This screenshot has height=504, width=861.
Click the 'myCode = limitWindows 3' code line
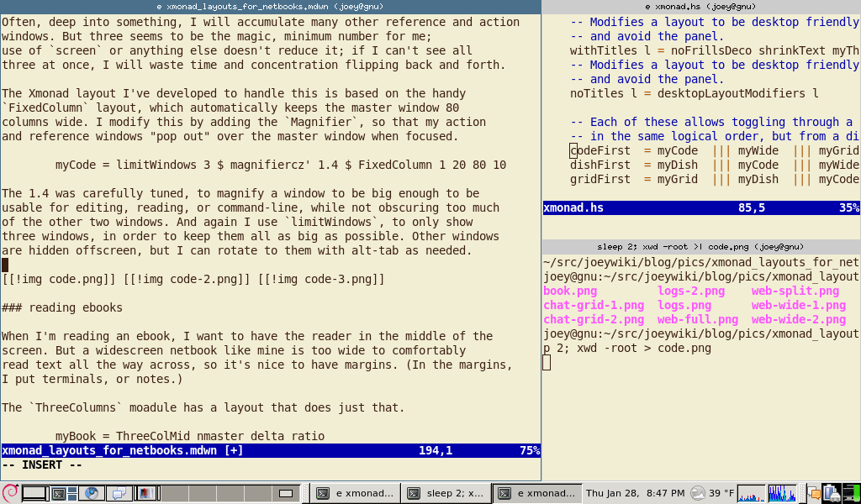(x=281, y=165)
